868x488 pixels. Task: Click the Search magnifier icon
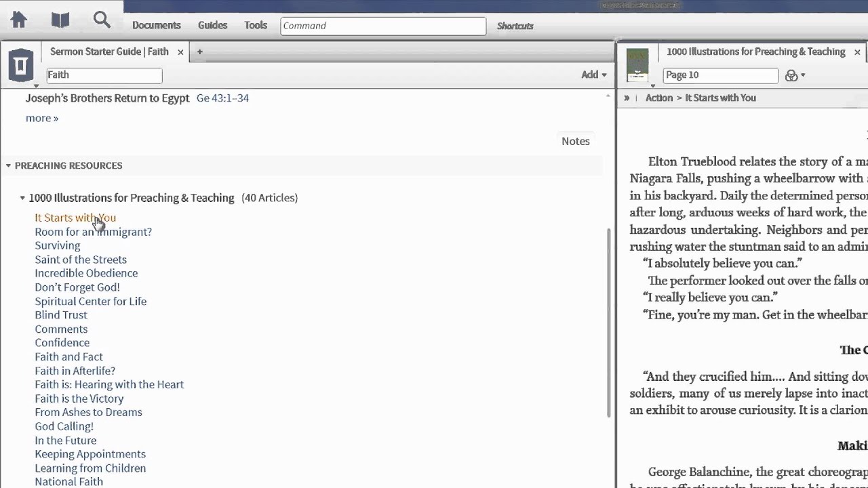pyautogui.click(x=102, y=20)
